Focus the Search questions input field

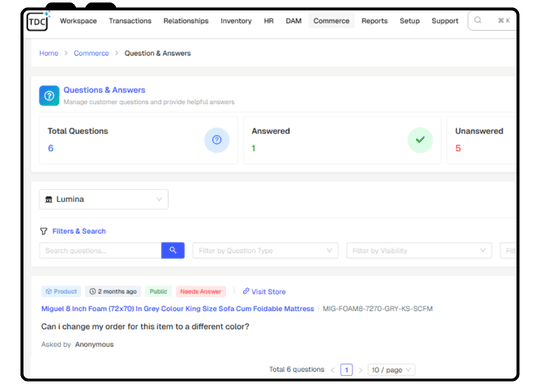pos(100,251)
